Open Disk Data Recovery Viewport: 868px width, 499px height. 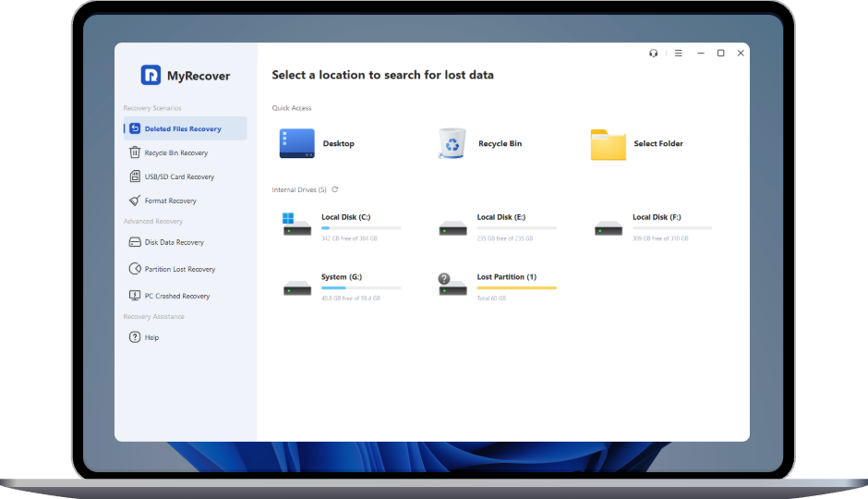point(174,242)
